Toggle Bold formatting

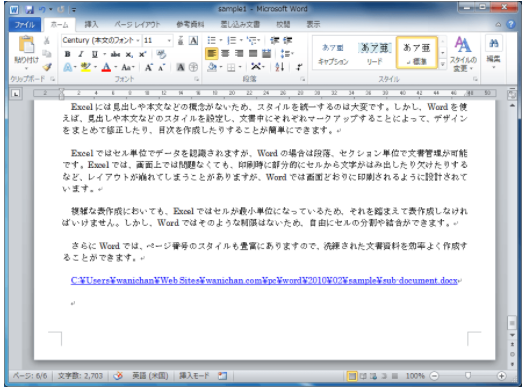coord(68,54)
